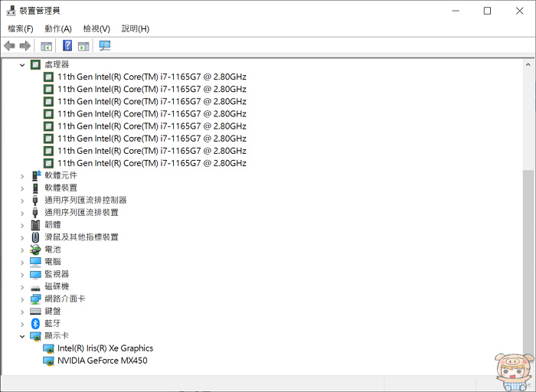Expand the 鍵盤 category
536x392 pixels.
pos(22,312)
